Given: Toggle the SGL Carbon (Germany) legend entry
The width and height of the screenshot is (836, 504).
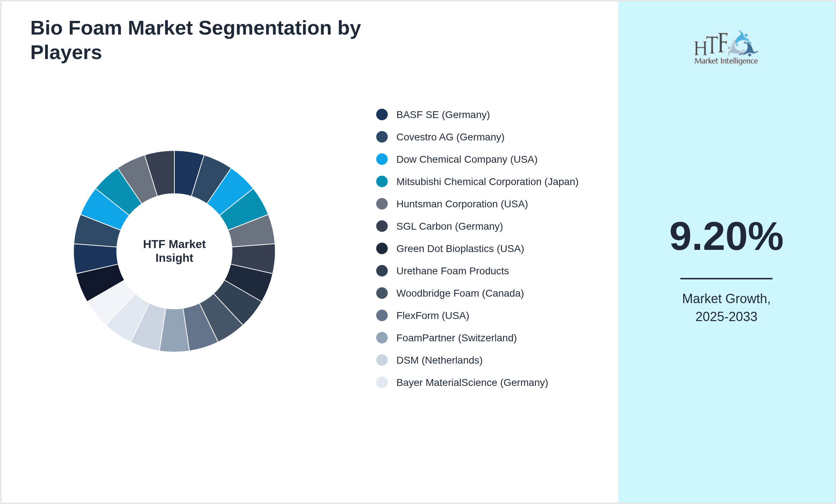Looking at the screenshot, I should [449, 226].
